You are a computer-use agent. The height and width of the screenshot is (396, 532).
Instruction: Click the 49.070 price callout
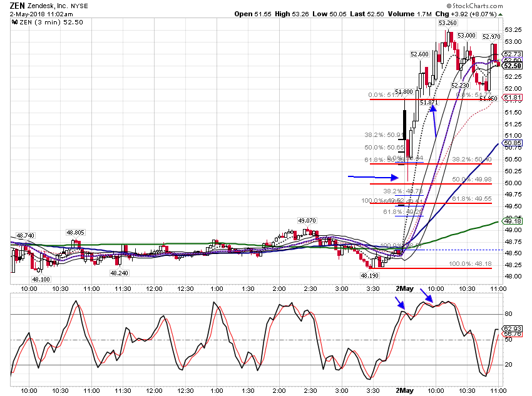click(x=307, y=221)
